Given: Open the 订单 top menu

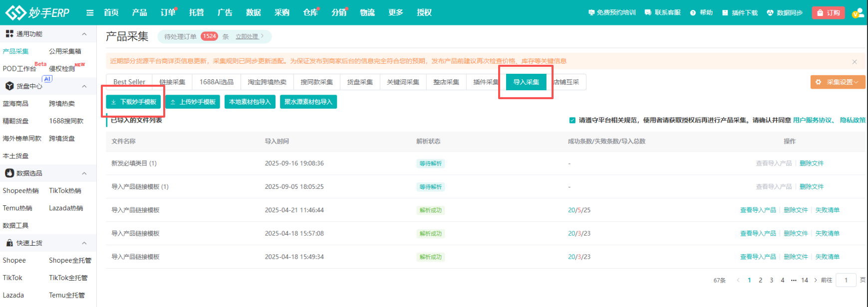Looking at the screenshot, I should click(x=168, y=13).
